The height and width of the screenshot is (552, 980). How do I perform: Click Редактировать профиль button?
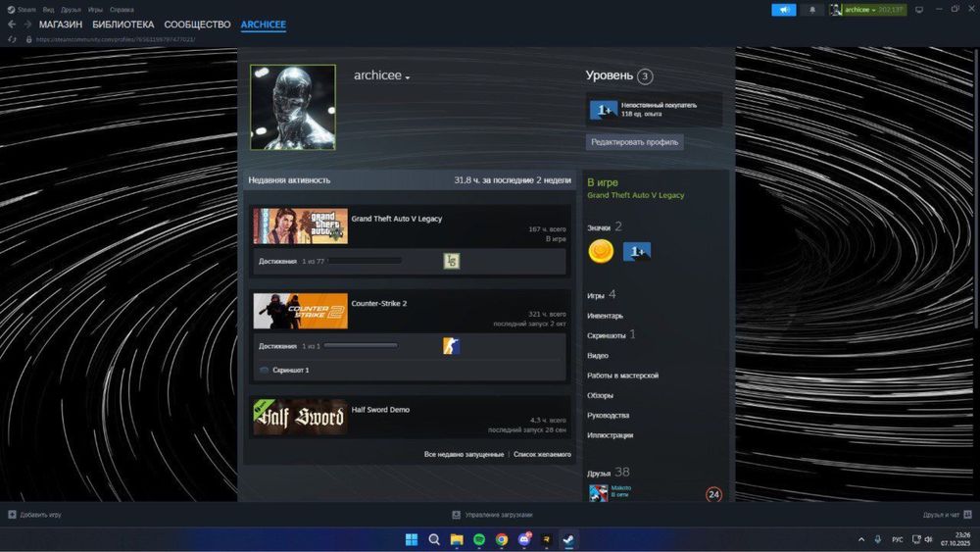coord(634,142)
